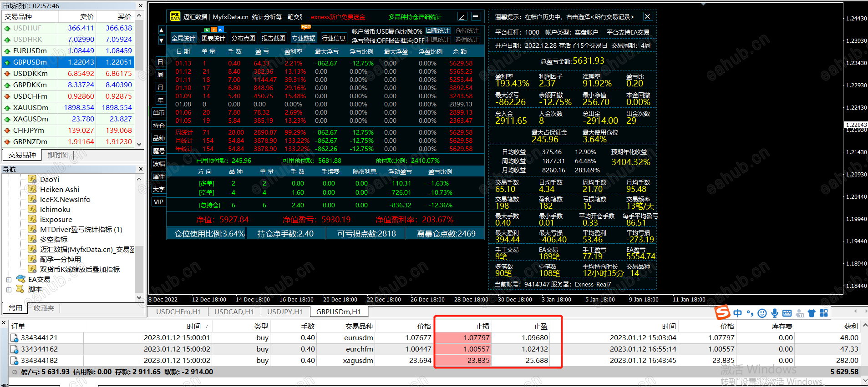
Task: Switch to the USDJPY,H1 chart tab
Action: tap(285, 312)
